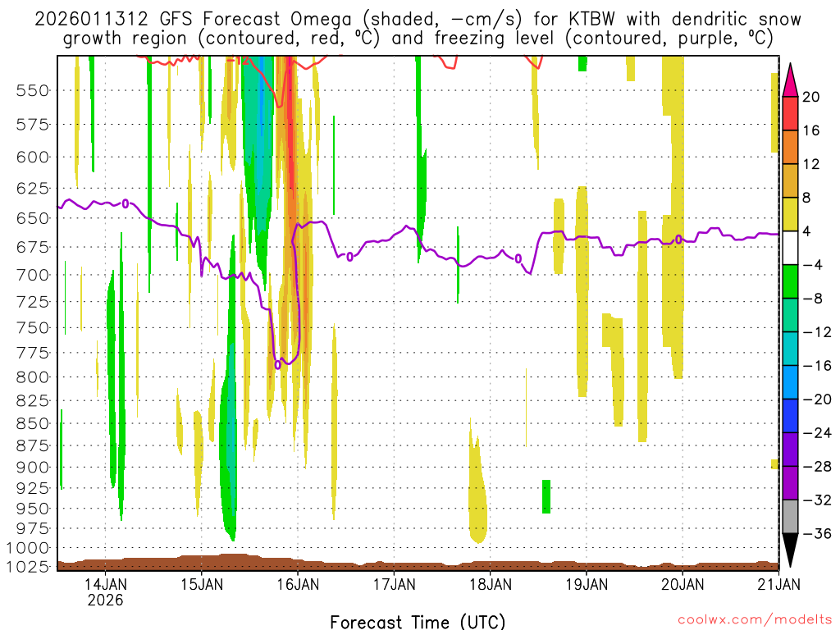Click the 17JAN date label

coord(395,584)
